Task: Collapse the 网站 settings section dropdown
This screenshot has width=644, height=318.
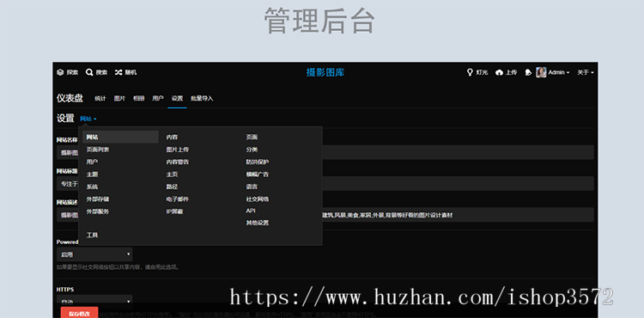Action: [x=88, y=119]
